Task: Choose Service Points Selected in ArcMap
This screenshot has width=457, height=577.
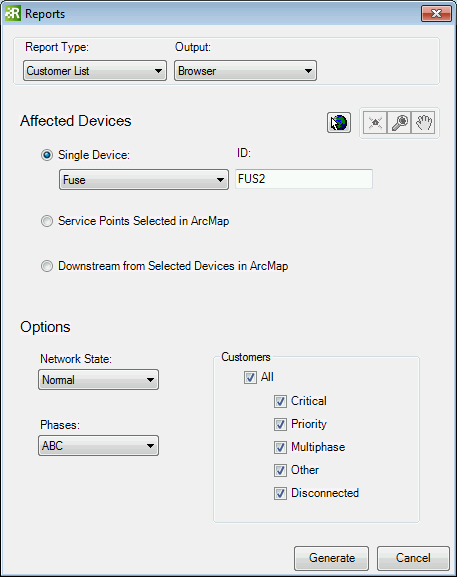Action: [x=47, y=221]
